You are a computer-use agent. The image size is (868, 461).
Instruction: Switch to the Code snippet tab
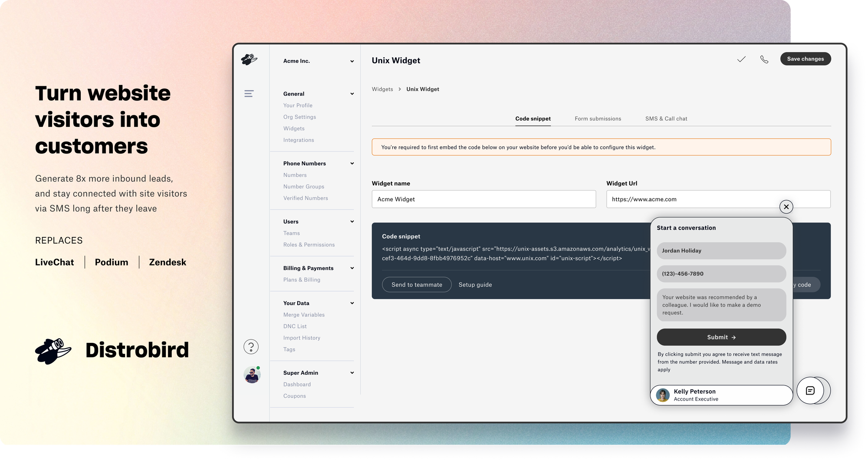point(533,119)
